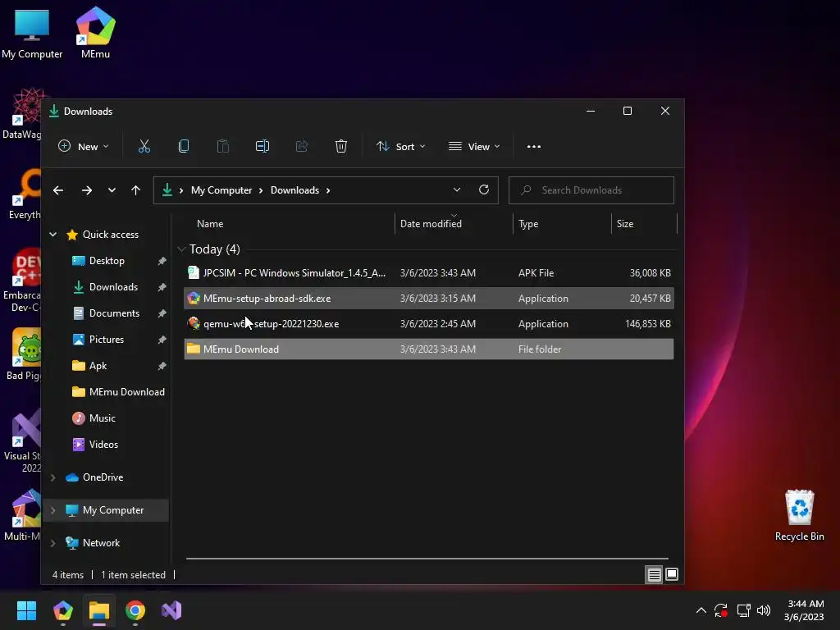Screen dimensions: 840x630
Task: Open MEmu from the taskbar
Action: (63, 610)
